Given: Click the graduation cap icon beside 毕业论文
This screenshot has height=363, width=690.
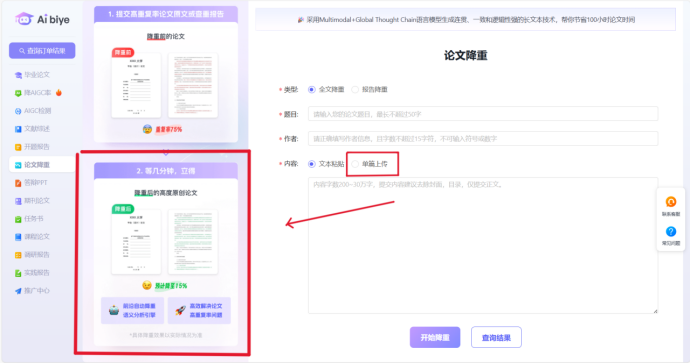Looking at the screenshot, I should (18, 75).
